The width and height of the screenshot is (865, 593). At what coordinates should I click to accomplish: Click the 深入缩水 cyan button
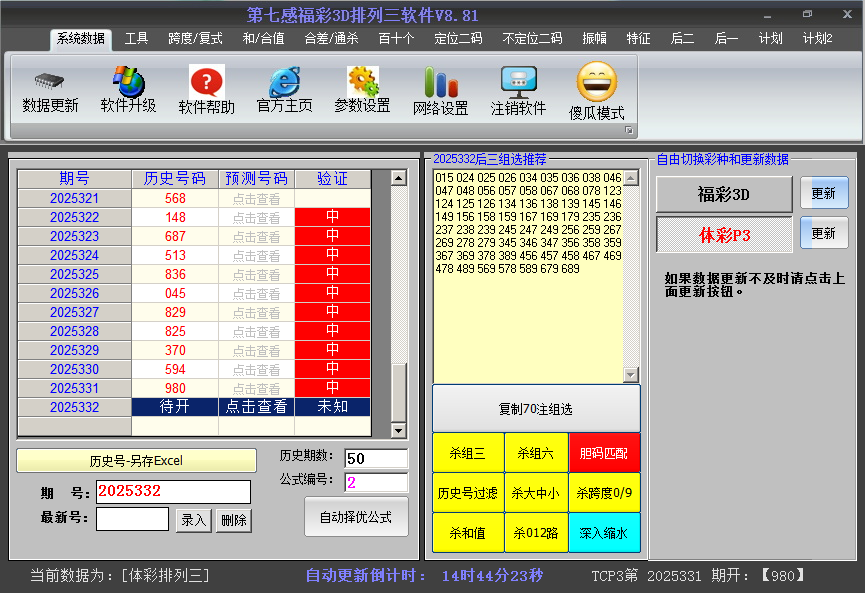(x=604, y=533)
